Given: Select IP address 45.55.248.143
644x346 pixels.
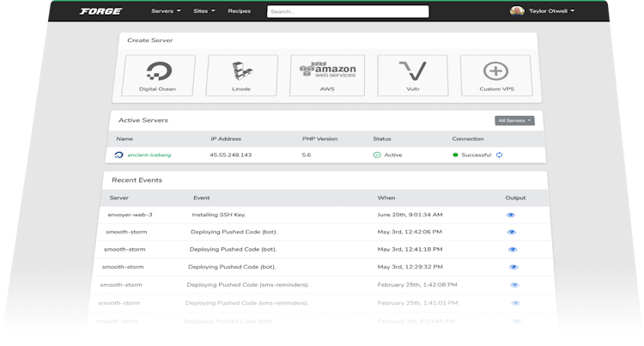Looking at the screenshot, I should (231, 155).
